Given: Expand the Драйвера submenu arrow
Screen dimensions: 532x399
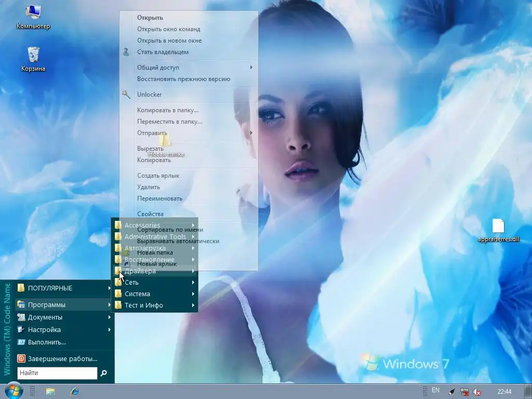Looking at the screenshot, I should pos(193,271).
